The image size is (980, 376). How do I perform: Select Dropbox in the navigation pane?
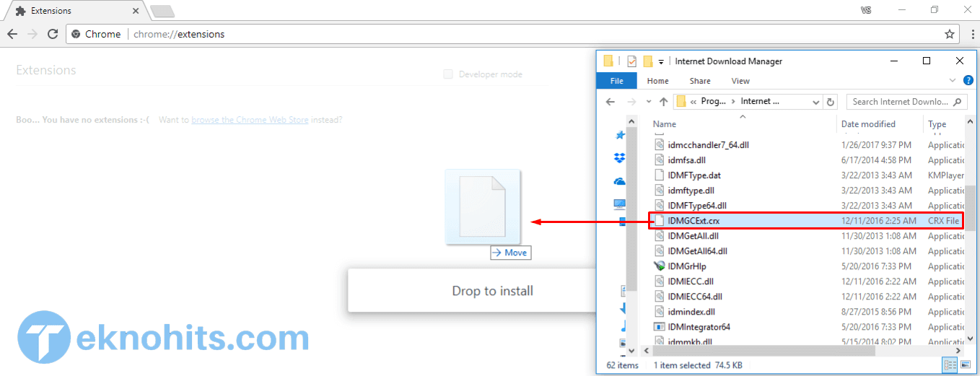pyautogui.click(x=619, y=158)
